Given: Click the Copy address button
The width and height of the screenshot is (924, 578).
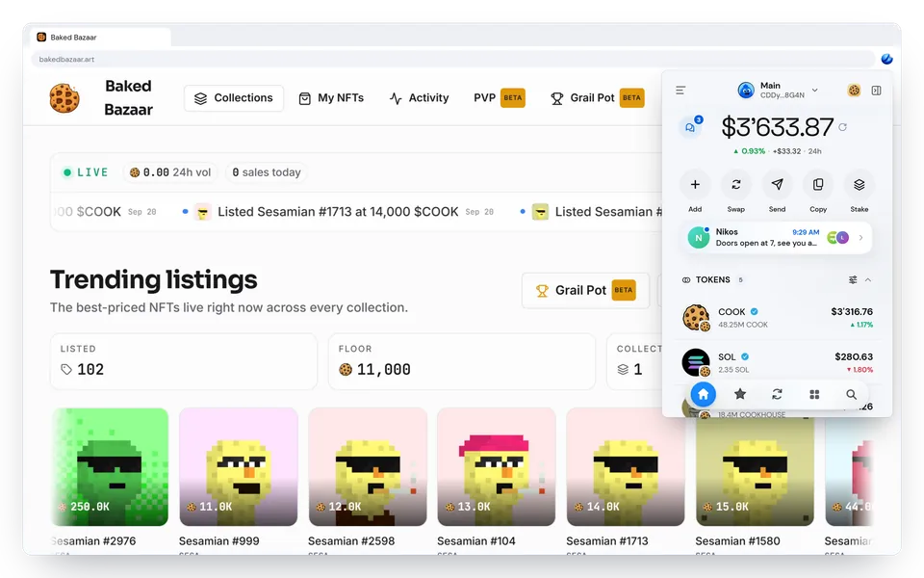Looking at the screenshot, I should tap(818, 191).
